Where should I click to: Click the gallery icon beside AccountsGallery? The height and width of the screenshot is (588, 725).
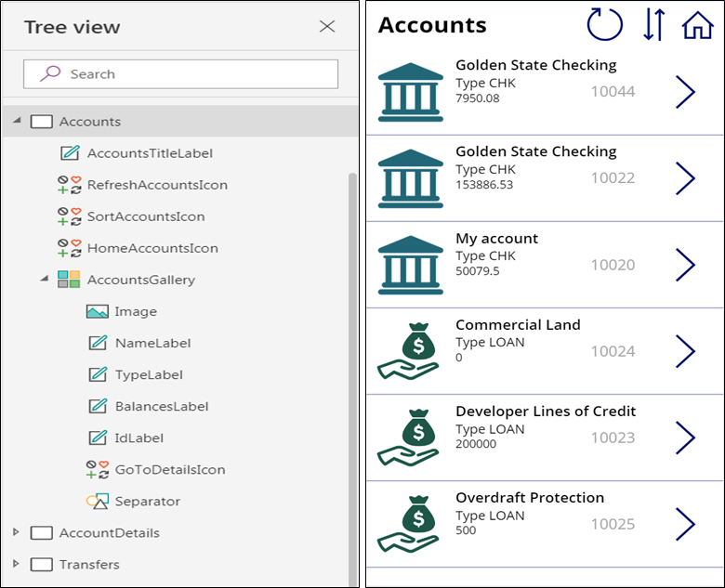click(x=69, y=280)
